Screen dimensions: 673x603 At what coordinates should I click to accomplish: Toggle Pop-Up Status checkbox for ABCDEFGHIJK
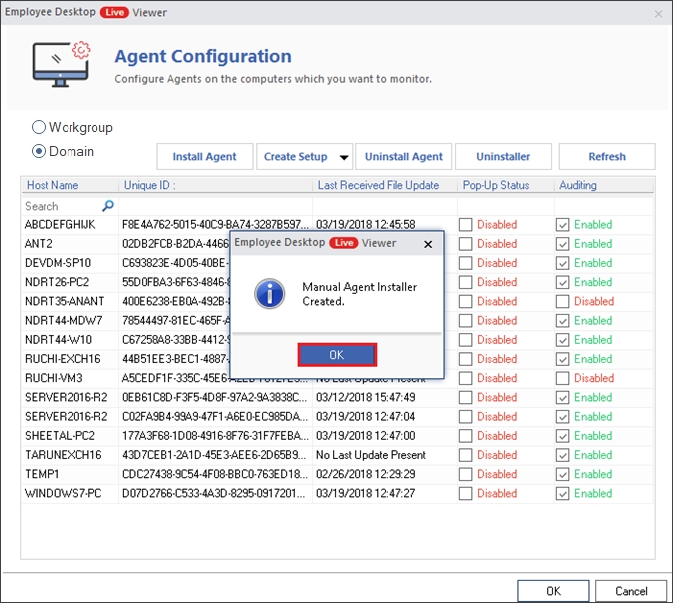pyautogui.click(x=466, y=225)
